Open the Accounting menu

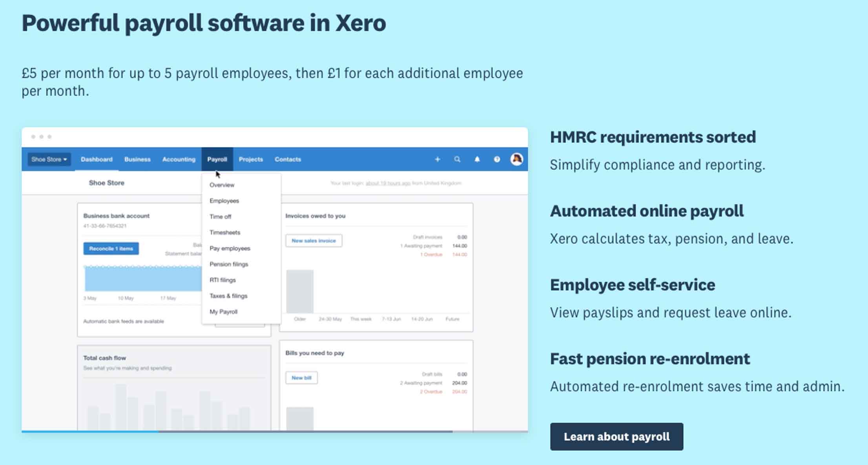[x=179, y=159]
